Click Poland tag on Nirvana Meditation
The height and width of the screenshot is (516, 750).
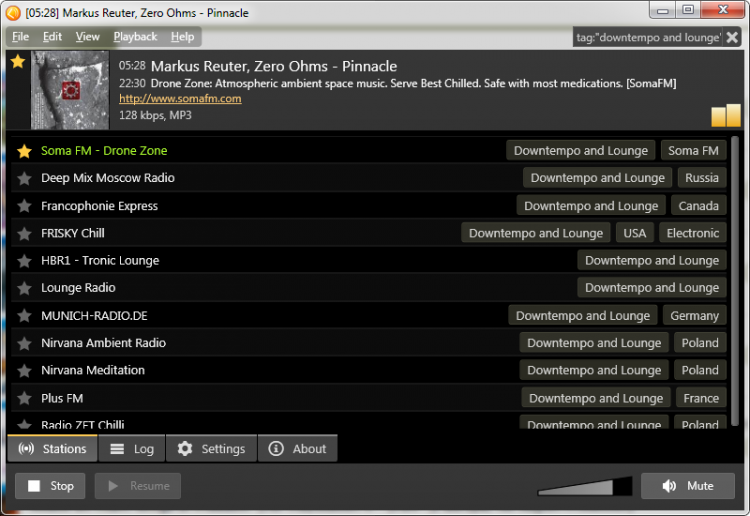700,370
